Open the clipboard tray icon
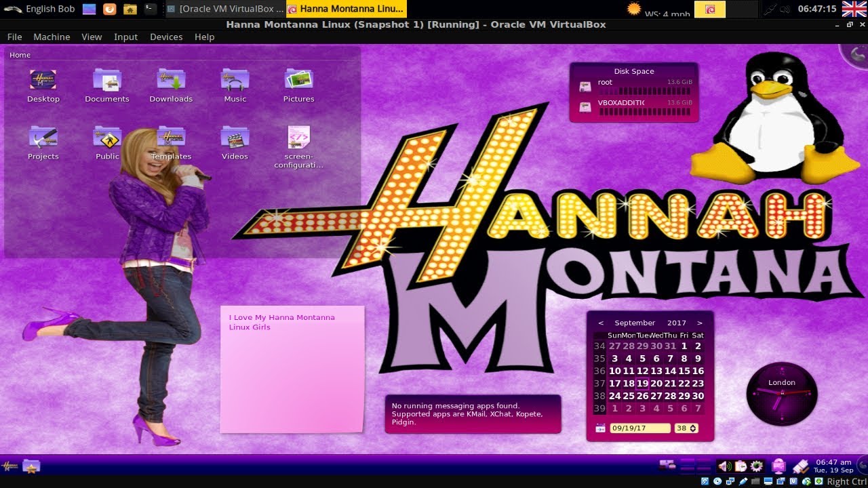Image resolution: width=868 pixels, height=488 pixels. click(x=741, y=466)
